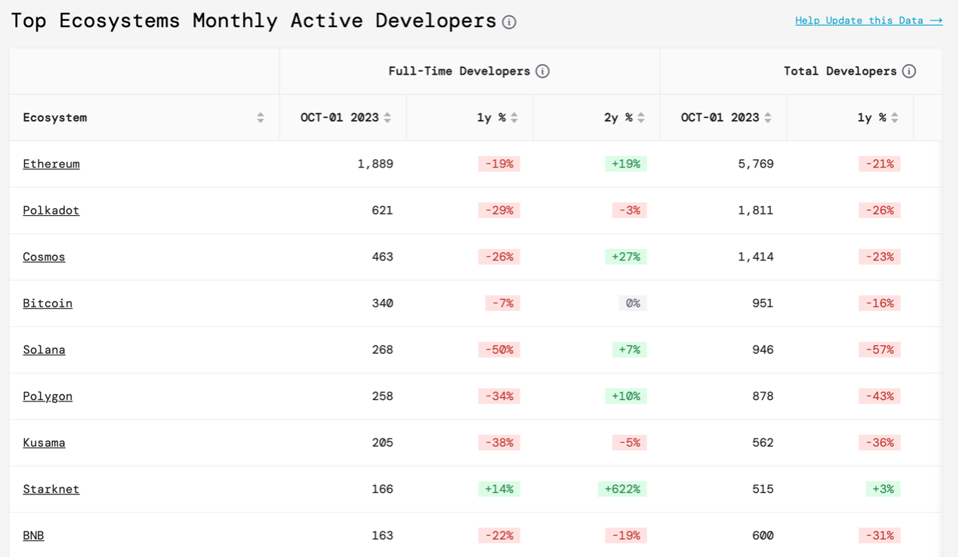Open the BNB ecosystem link
Viewport: 962px width, 560px height.
[x=33, y=535]
